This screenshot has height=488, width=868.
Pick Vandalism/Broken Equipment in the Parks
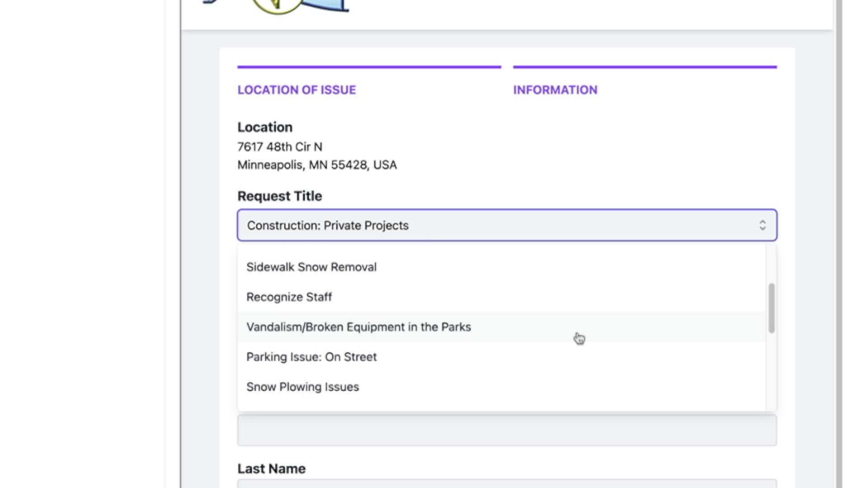[x=358, y=327]
